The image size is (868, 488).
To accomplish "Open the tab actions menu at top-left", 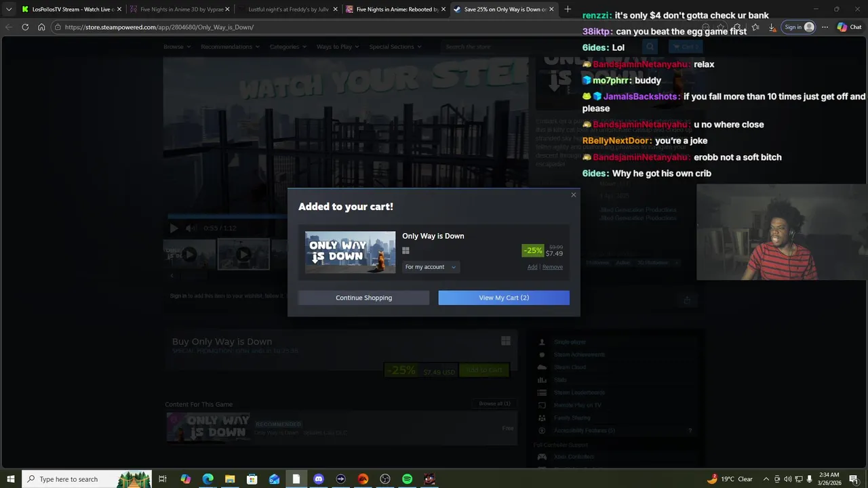I will (x=8, y=9).
